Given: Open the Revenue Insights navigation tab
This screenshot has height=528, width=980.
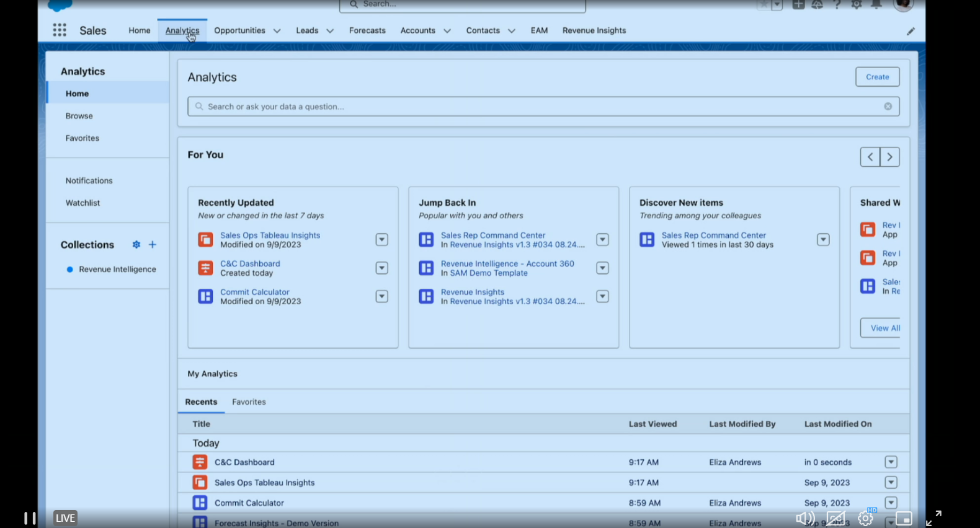Looking at the screenshot, I should tap(594, 30).
